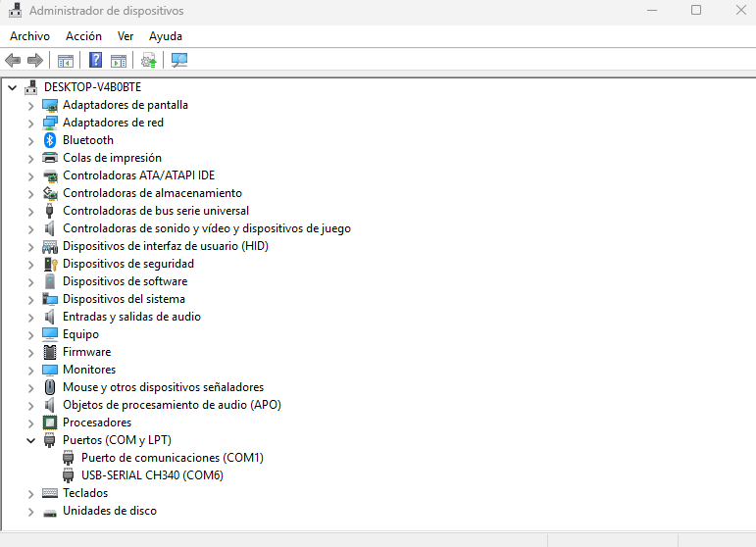Click the Controladoras de almacenamiento icon
The image size is (756, 547).
50,193
